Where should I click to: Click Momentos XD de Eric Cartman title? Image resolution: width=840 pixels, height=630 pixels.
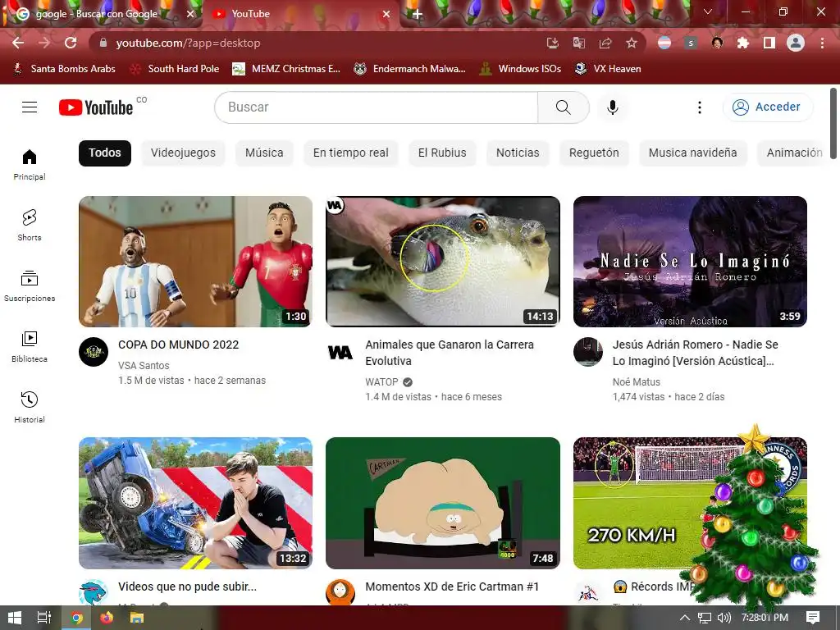(452, 587)
